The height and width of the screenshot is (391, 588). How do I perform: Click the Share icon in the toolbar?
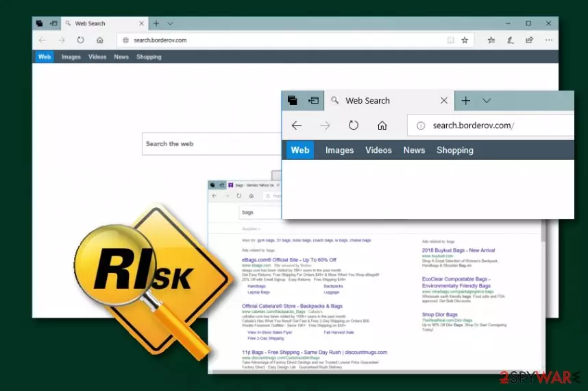coord(530,40)
